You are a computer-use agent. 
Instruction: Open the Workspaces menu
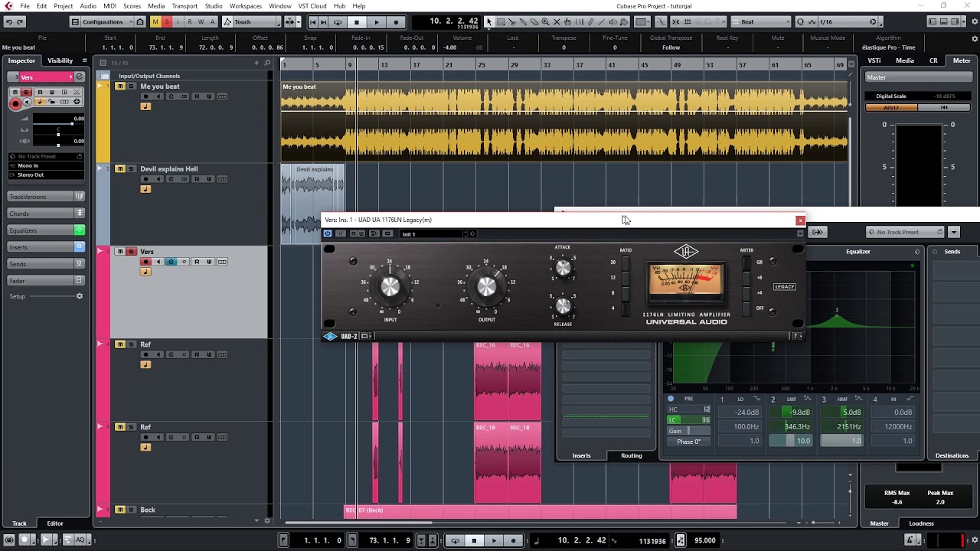click(x=245, y=6)
